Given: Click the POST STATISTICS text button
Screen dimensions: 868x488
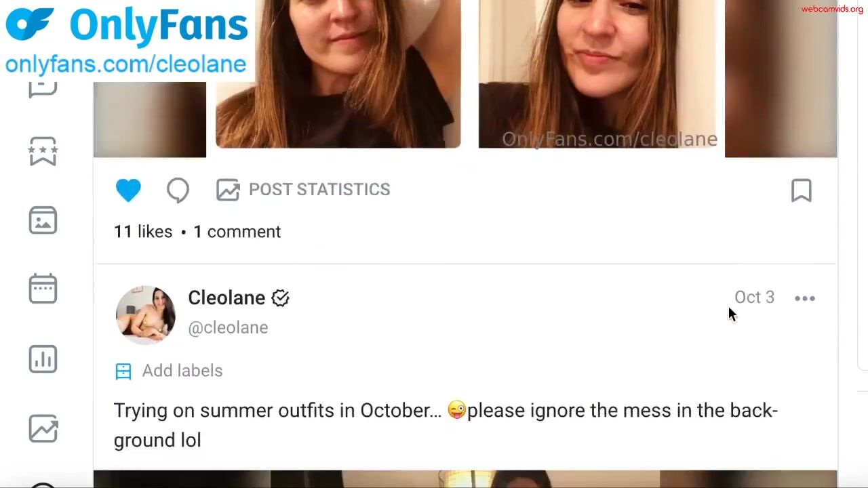Looking at the screenshot, I should (x=319, y=189).
